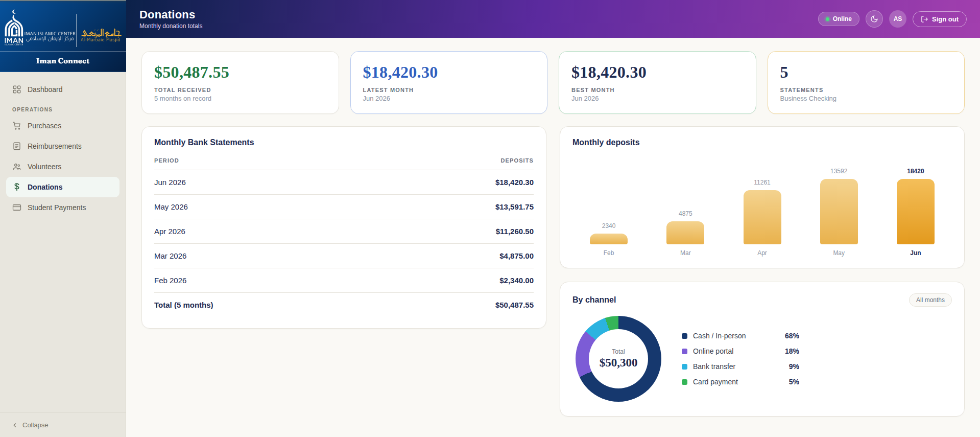The image size is (980, 437).
Task: Click the $13,591.75 deposit amount
Action: 514,207
